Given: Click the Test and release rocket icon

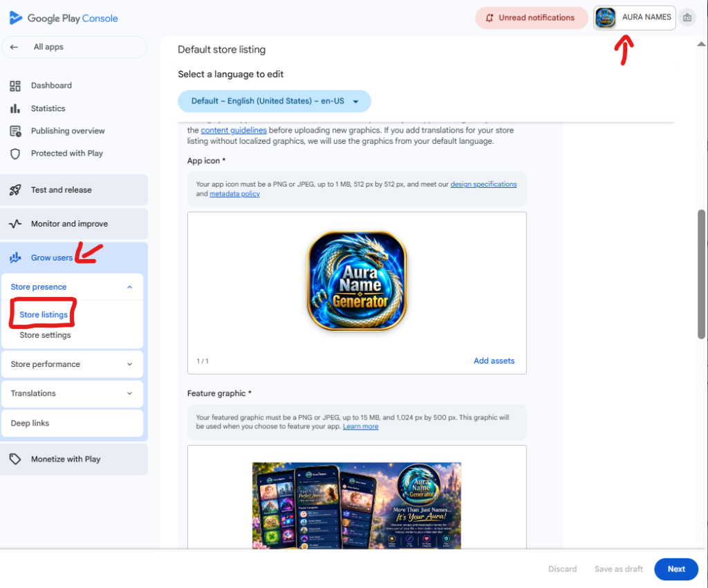Looking at the screenshot, I should (15, 190).
